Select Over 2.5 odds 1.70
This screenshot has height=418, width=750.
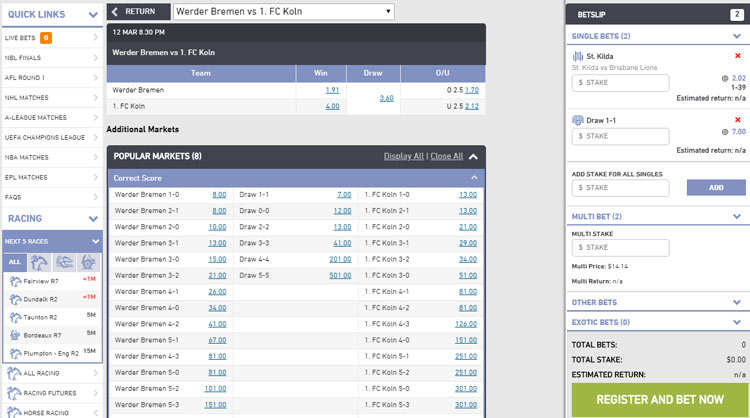(472, 90)
